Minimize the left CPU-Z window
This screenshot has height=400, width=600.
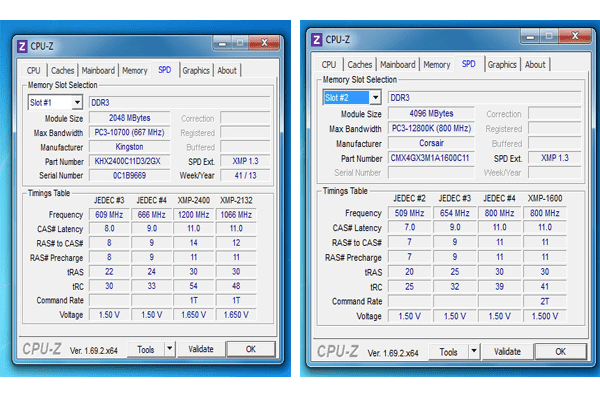coord(222,43)
